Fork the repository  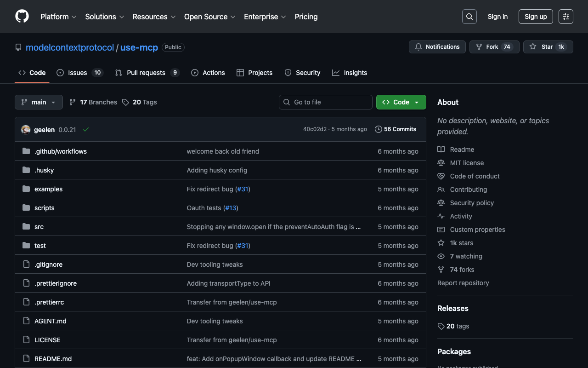point(494,47)
